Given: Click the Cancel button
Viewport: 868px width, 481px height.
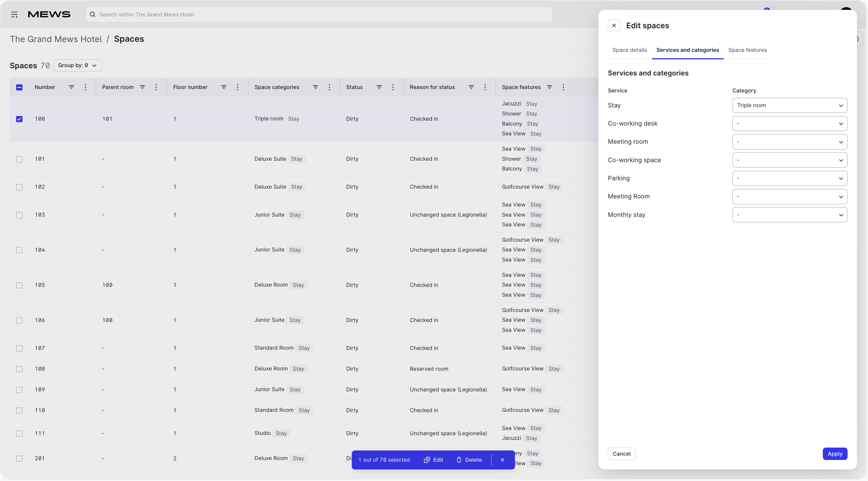Looking at the screenshot, I should (x=621, y=454).
